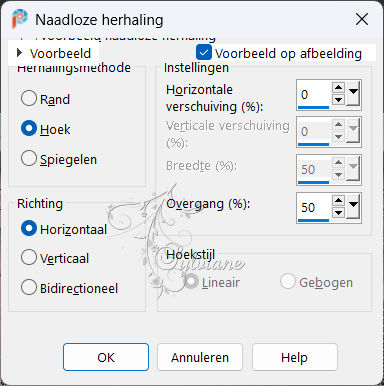Click the Overgang percentage input field
This screenshot has height=386, width=384.
tap(313, 207)
